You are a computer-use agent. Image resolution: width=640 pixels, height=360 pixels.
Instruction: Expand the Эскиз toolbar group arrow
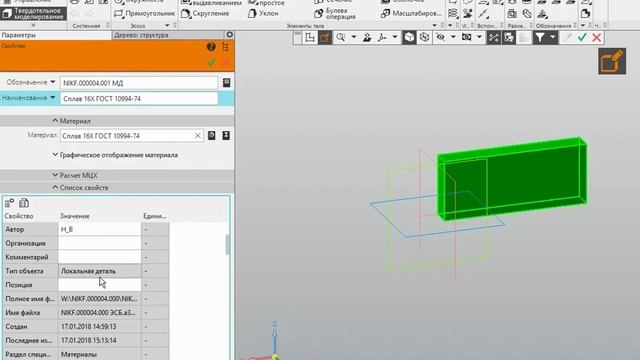coord(167,26)
